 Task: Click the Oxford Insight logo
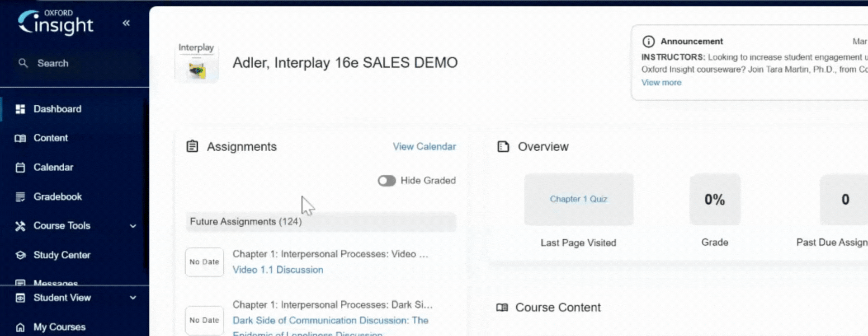[x=55, y=22]
